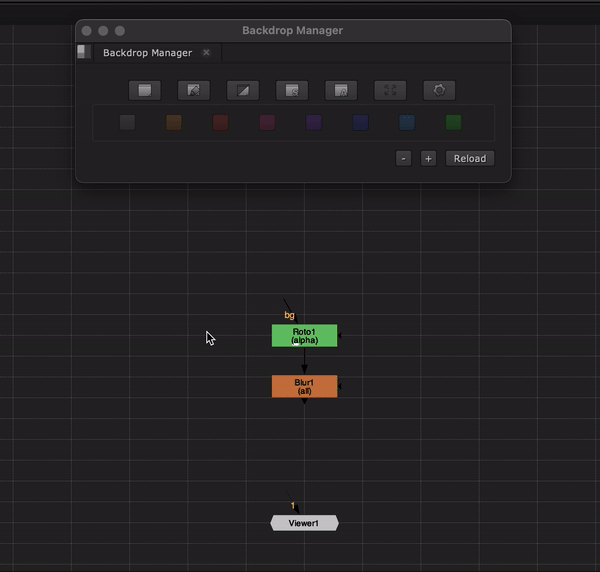The image size is (600, 572).
Task: Click the diagonal gradient backdrop icon
Action: tap(243, 90)
